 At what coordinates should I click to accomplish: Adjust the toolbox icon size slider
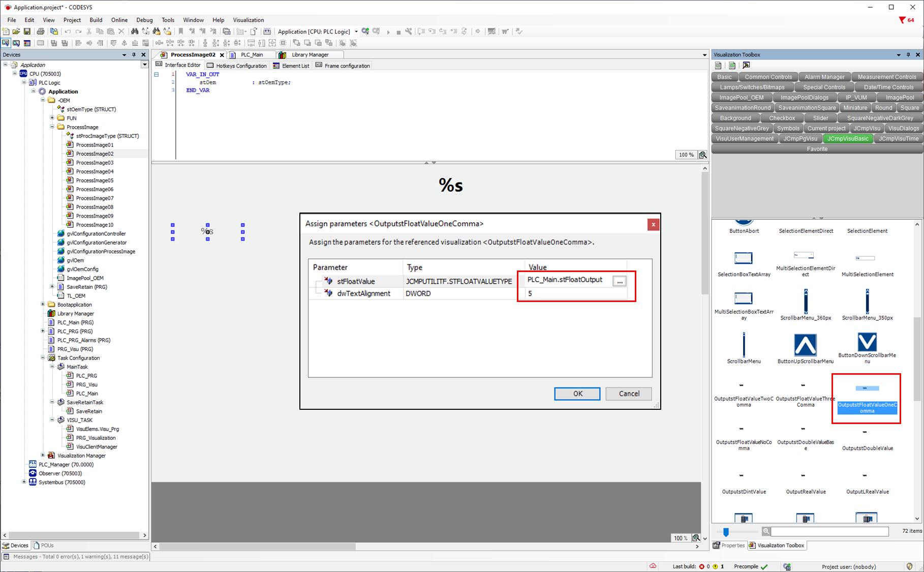[726, 532]
